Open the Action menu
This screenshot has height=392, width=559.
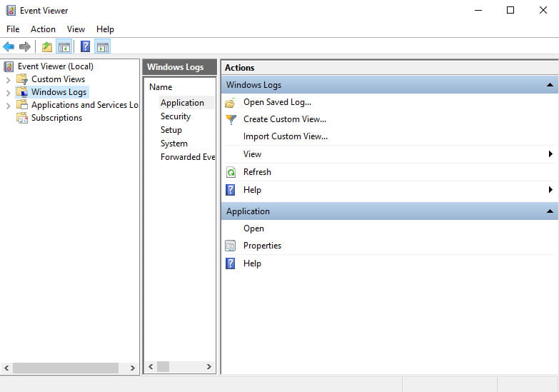[43, 29]
